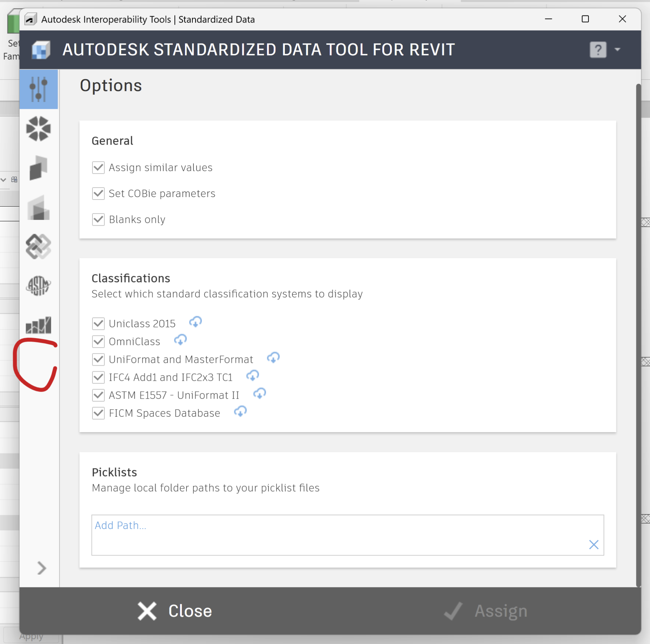Expand the sidebar using the chevron arrow
Image resolution: width=650 pixels, height=644 pixels.
click(x=41, y=568)
